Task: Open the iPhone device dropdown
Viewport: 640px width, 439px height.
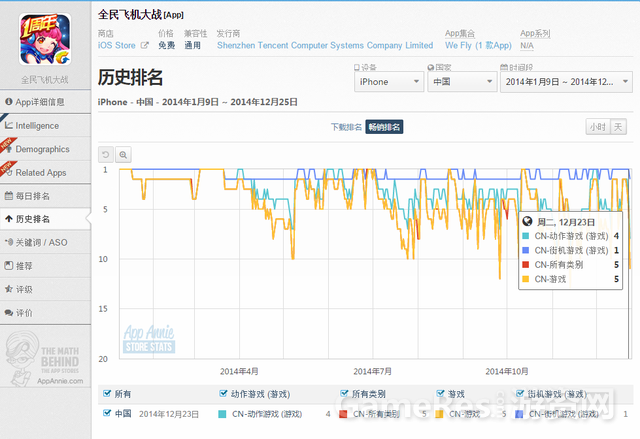Action: coord(389,82)
